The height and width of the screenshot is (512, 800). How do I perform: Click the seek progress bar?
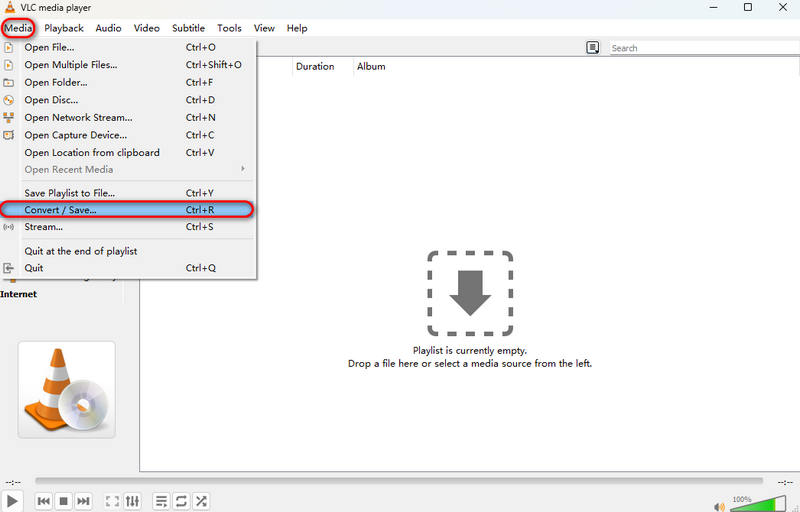click(400, 481)
